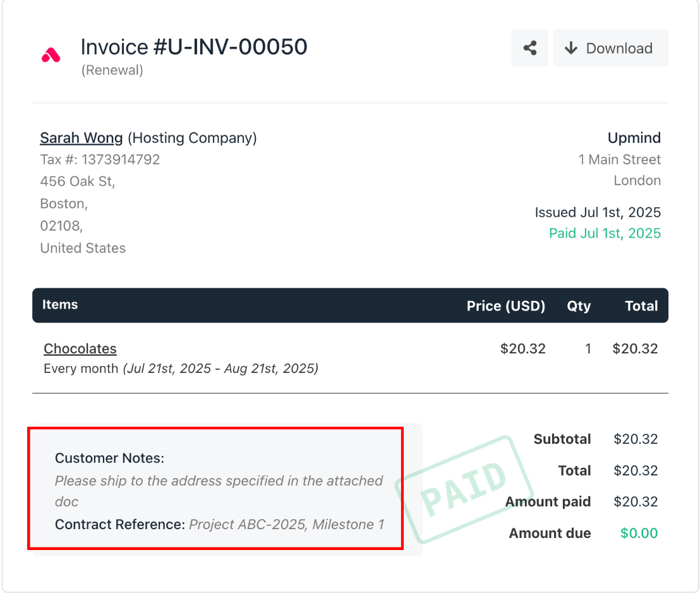
Task: Click the Items column header
Action: pyautogui.click(x=60, y=305)
